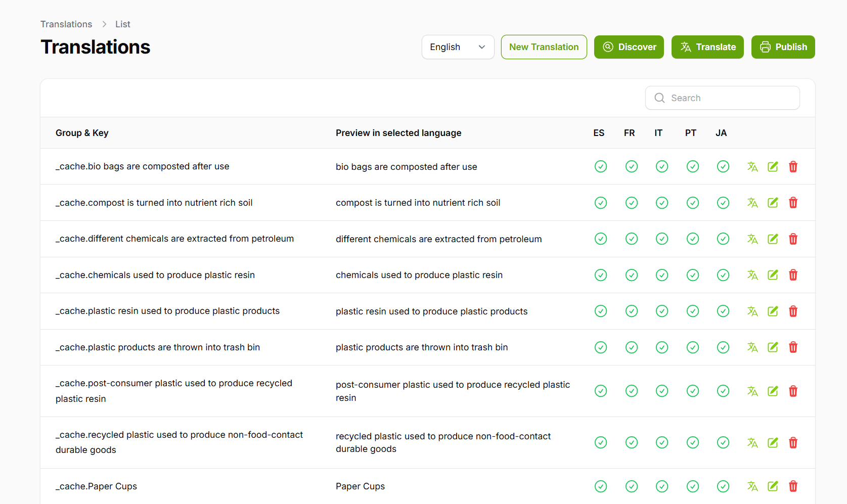Delete the bio bags are composted row
Image resolution: width=847 pixels, height=504 pixels.
[793, 166]
